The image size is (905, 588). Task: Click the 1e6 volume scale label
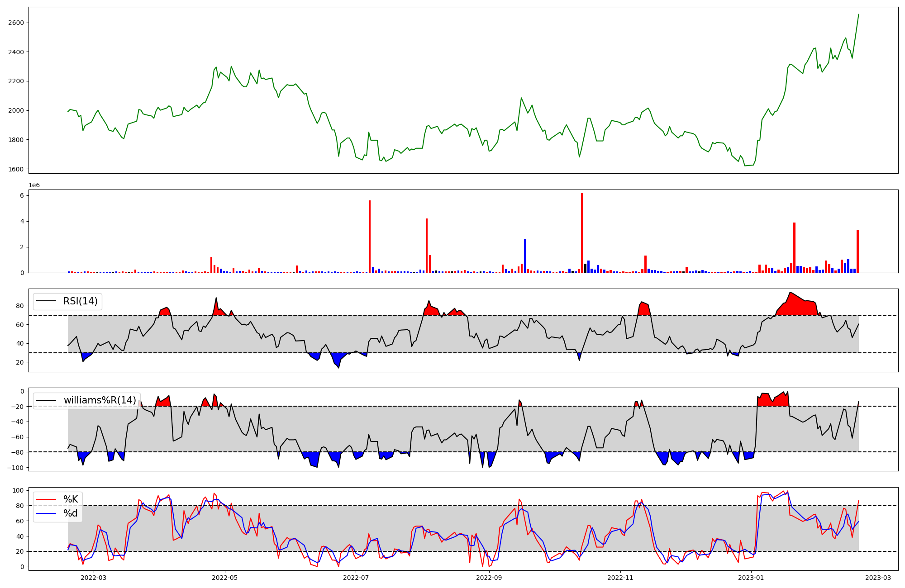(x=34, y=185)
